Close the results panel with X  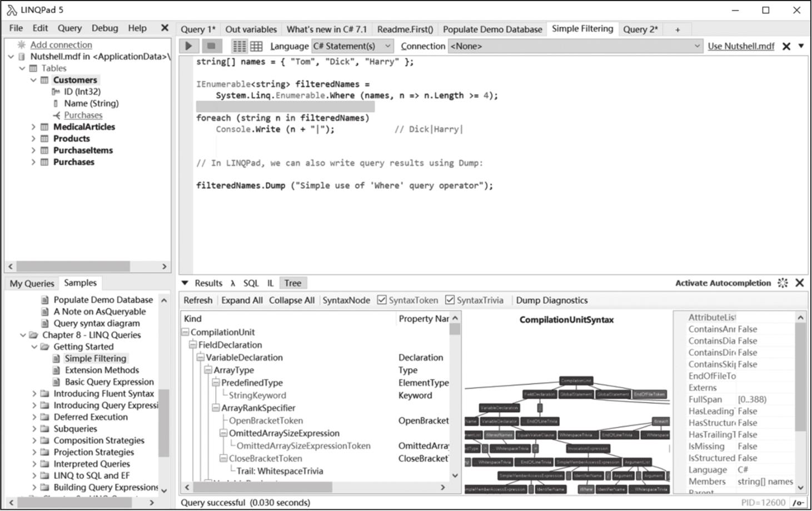pos(800,283)
